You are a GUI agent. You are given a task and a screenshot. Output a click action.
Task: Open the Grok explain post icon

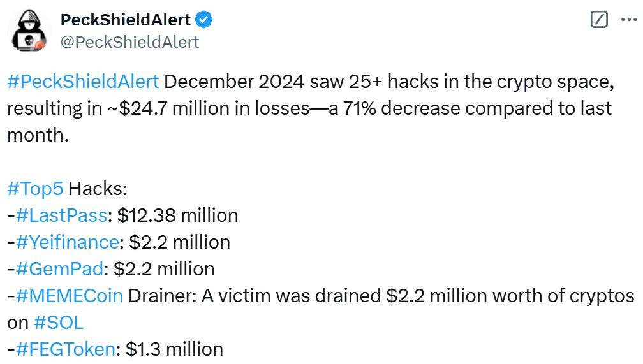point(599,19)
